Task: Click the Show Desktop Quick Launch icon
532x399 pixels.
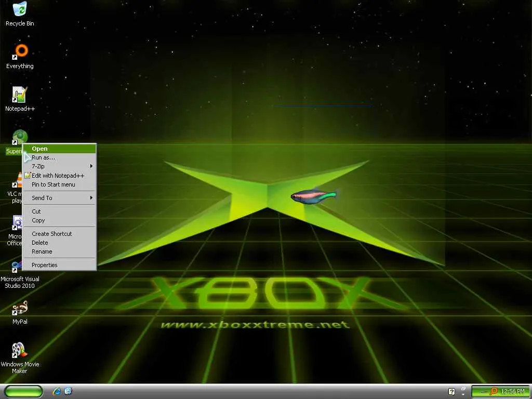Action: click(68, 391)
